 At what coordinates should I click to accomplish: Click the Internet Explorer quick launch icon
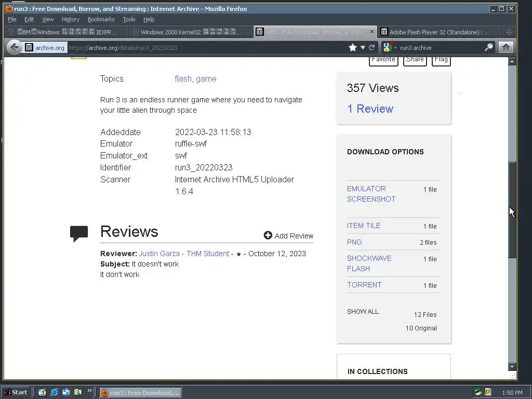point(54,392)
